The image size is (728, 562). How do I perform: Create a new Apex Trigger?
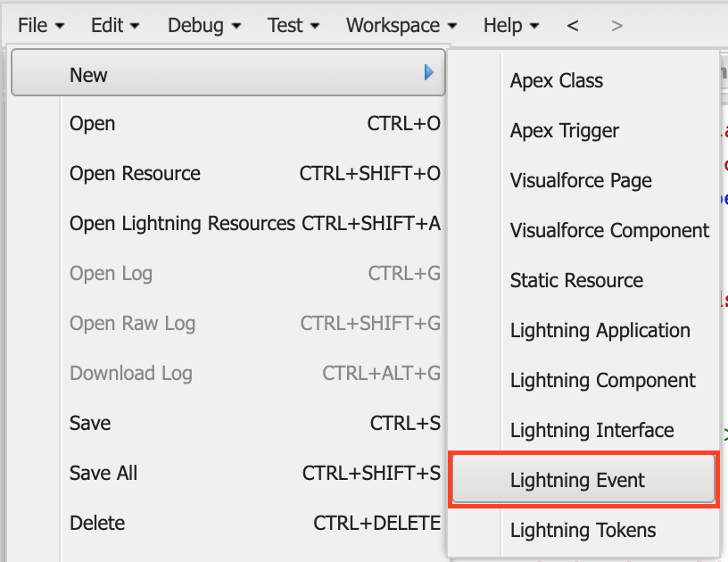pyautogui.click(x=564, y=130)
